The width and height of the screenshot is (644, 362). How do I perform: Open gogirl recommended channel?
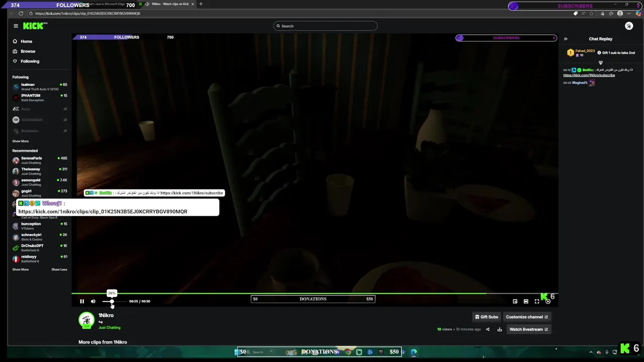[x=40, y=193]
